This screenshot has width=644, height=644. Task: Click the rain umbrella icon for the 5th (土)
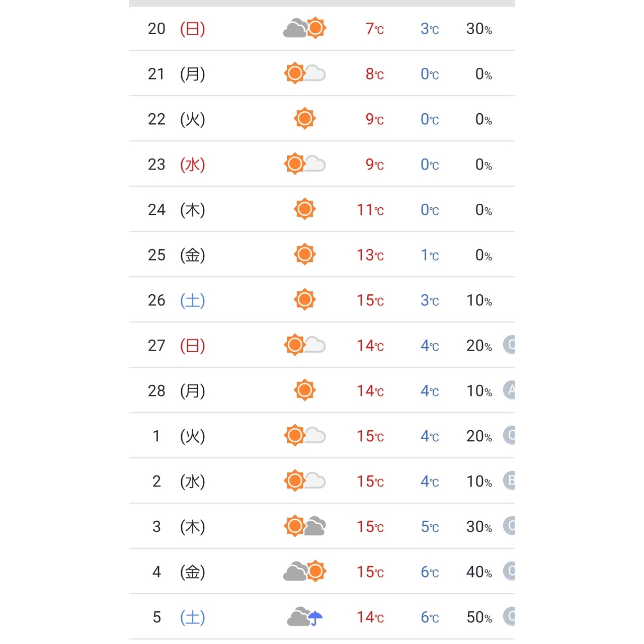click(x=305, y=617)
